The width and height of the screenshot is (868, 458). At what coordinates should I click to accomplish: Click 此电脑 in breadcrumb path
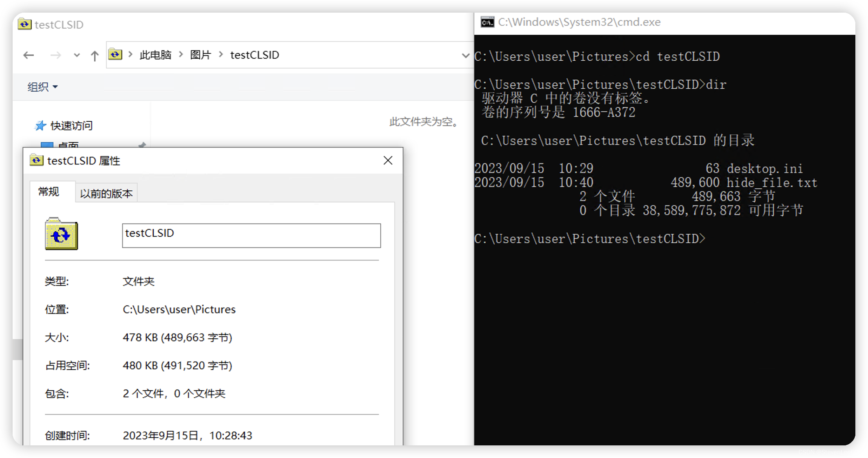pyautogui.click(x=155, y=55)
